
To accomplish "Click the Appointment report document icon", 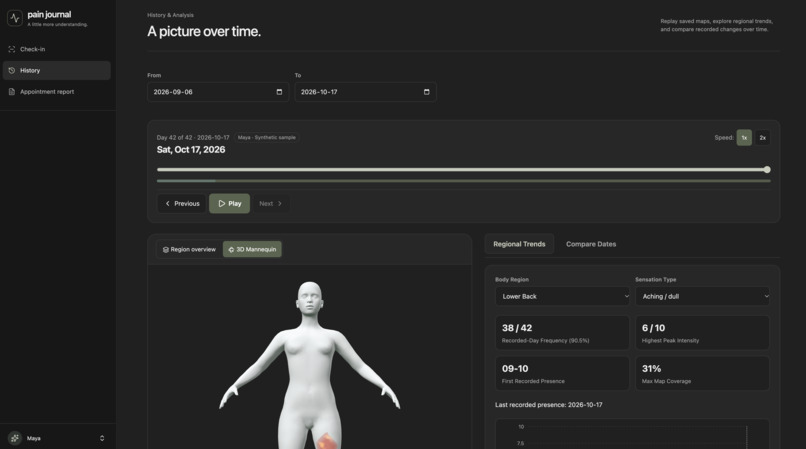I will (x=12, y=92).
